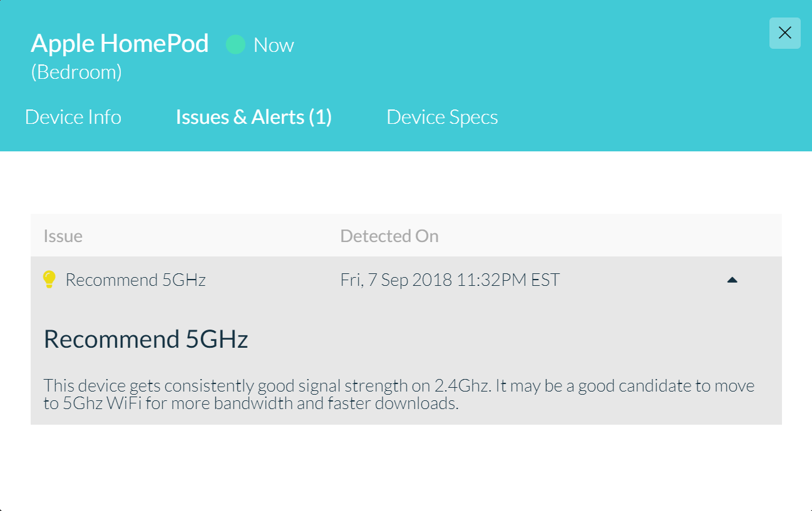Click the Apple HomePod device title
This screenshot has height=511, width=812.
click(x=120, y=43)
